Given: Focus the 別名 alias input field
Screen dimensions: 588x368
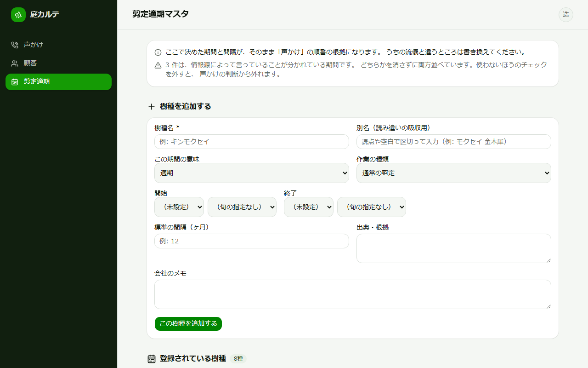Looking at the screenshot, I should pos(454,142).
